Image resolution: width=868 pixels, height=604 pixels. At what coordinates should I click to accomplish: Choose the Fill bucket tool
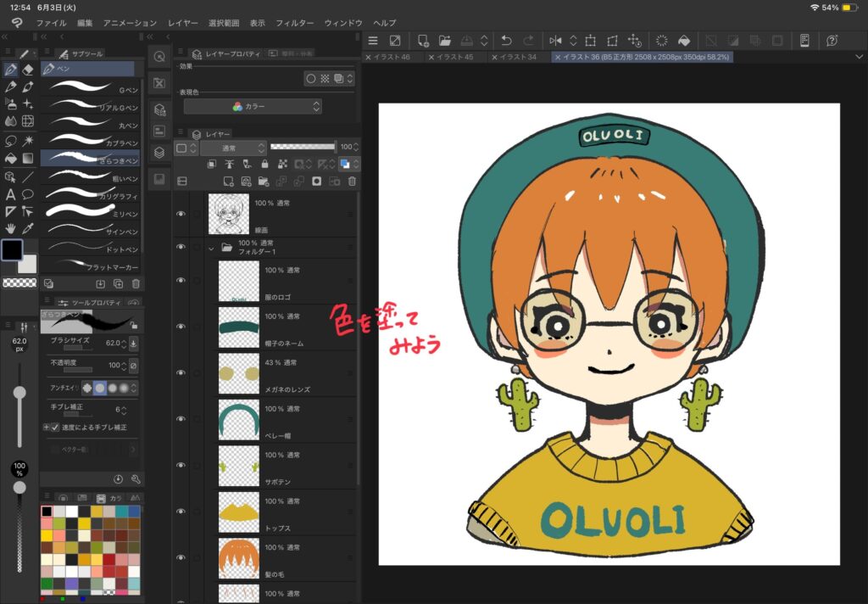pos(10,159)
